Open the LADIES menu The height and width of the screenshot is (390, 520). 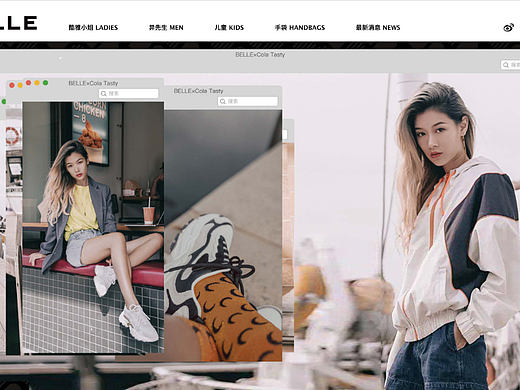click(93, 28)
